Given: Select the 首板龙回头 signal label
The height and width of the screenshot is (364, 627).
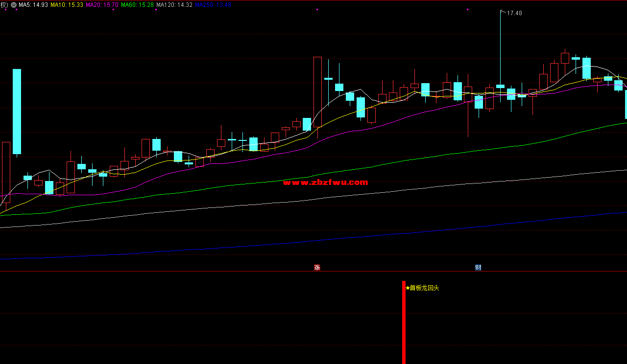Looking at the screenshot, I should point(425,288).
